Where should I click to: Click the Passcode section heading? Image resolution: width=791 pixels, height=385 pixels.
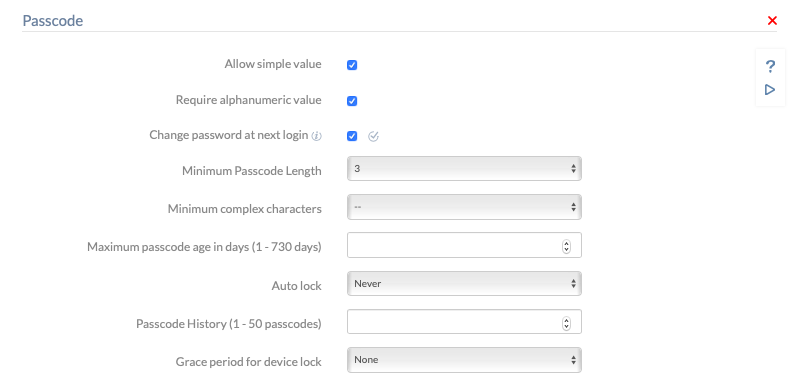53,21
